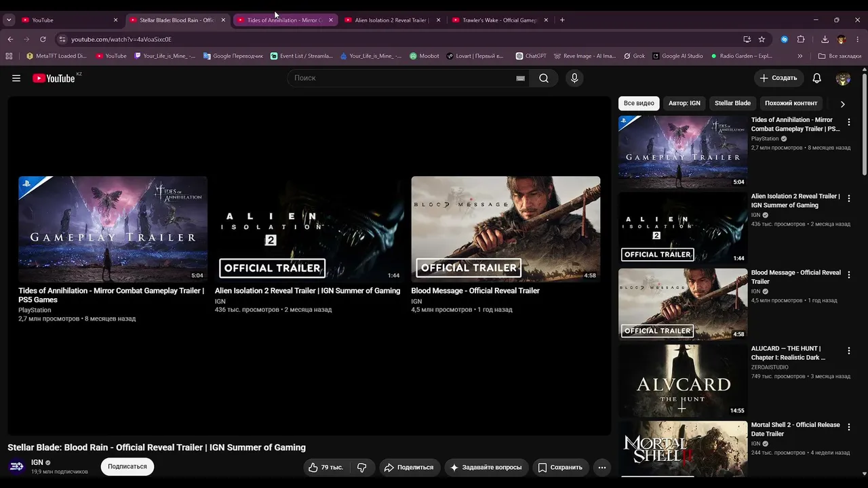Open the IGN channel avatar
Screen dimensions: 868x488
pyautogui.click(x=17, y=466)
